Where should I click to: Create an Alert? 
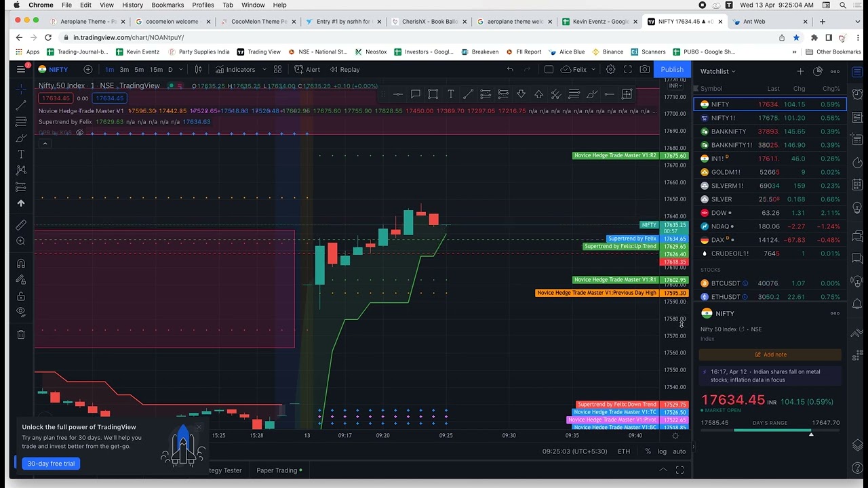[x=307, y=69]
